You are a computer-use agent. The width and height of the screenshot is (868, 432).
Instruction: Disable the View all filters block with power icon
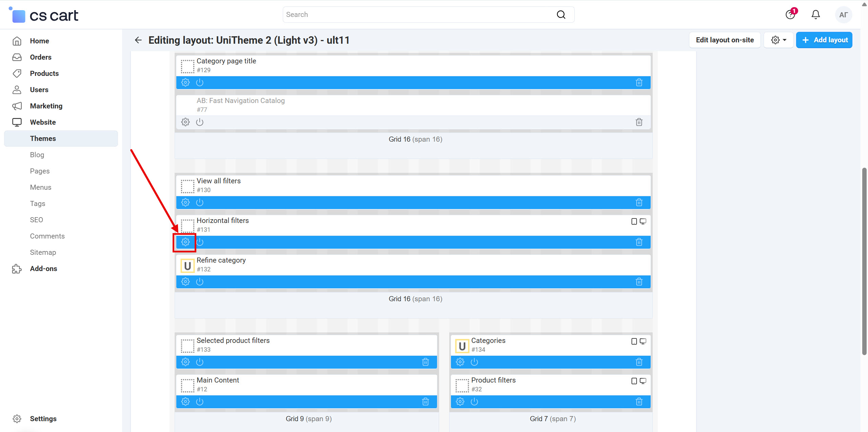point(199,202)
